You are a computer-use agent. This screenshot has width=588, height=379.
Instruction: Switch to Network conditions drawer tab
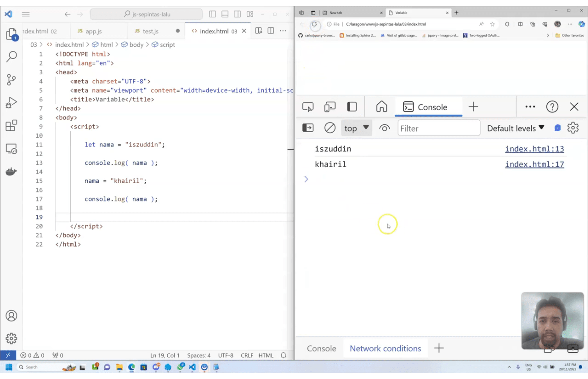385,348
